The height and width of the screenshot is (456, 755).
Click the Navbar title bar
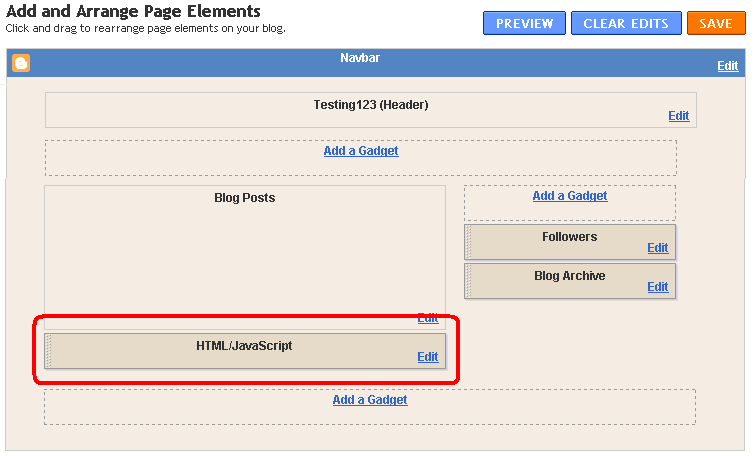coord(360,59)
